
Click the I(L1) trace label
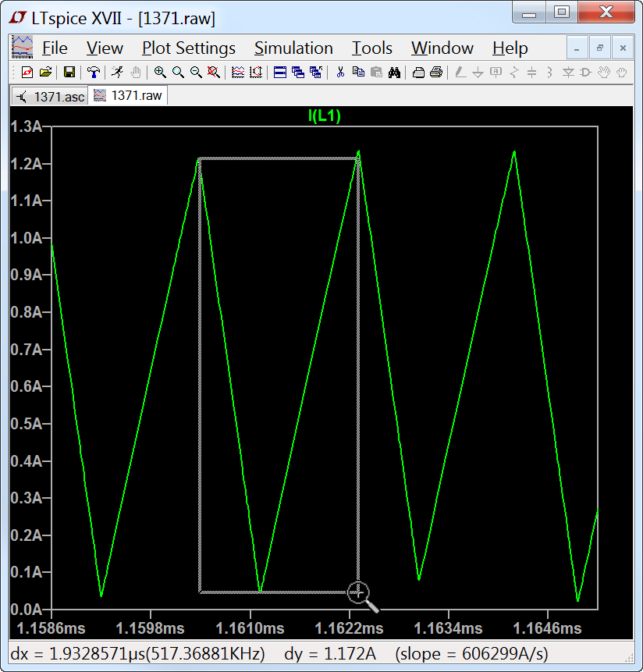click(x=325, y=116)
